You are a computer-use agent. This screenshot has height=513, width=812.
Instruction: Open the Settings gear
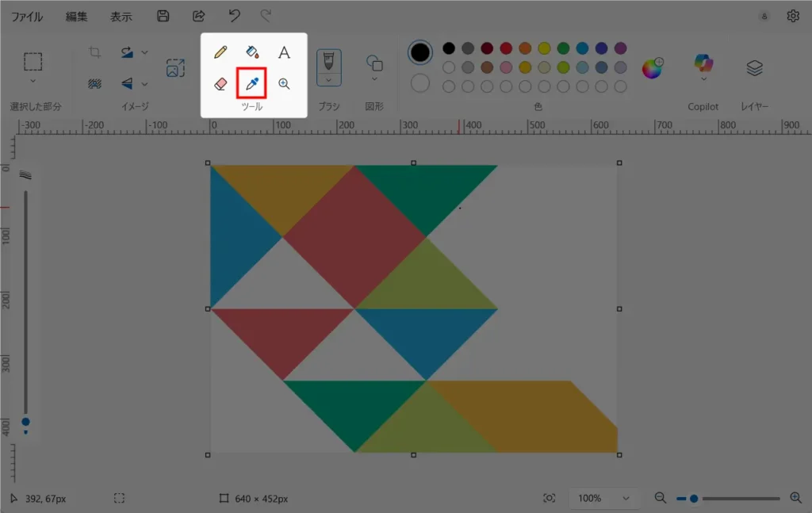coord(793,16)
